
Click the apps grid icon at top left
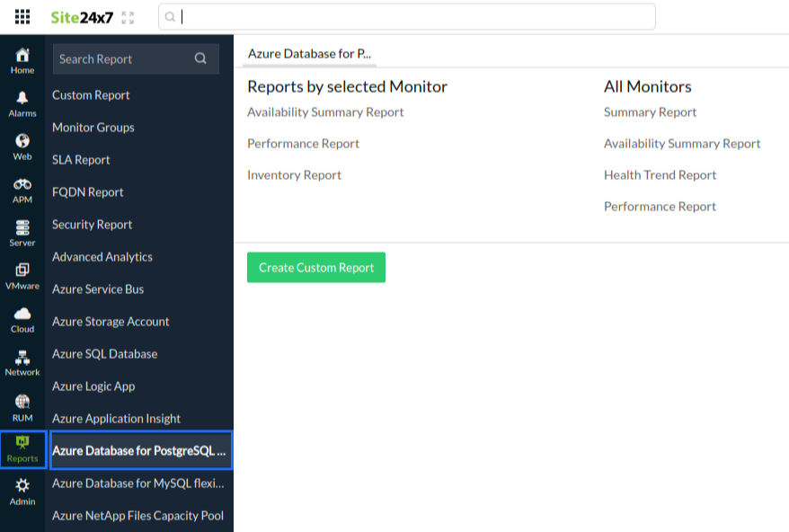click(x=24, y=15)
